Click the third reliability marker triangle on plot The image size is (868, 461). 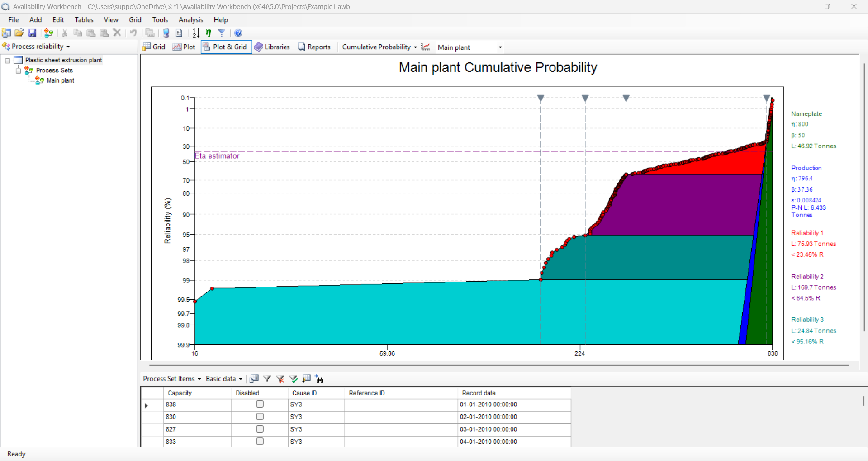click(626, 99)
